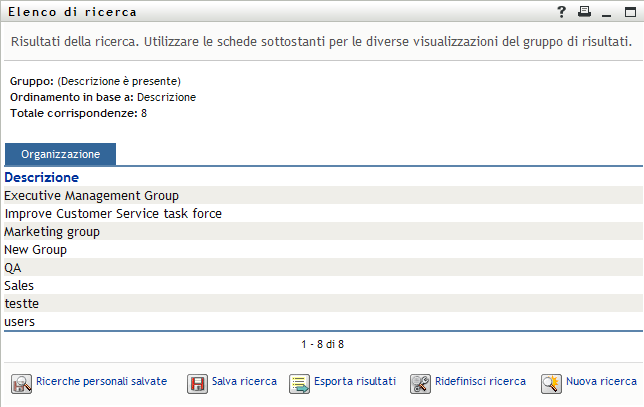Click the Salva ricerca floppy icon
Image resolution: width=644 pixels, height=407 pixels.
[198, 383]
